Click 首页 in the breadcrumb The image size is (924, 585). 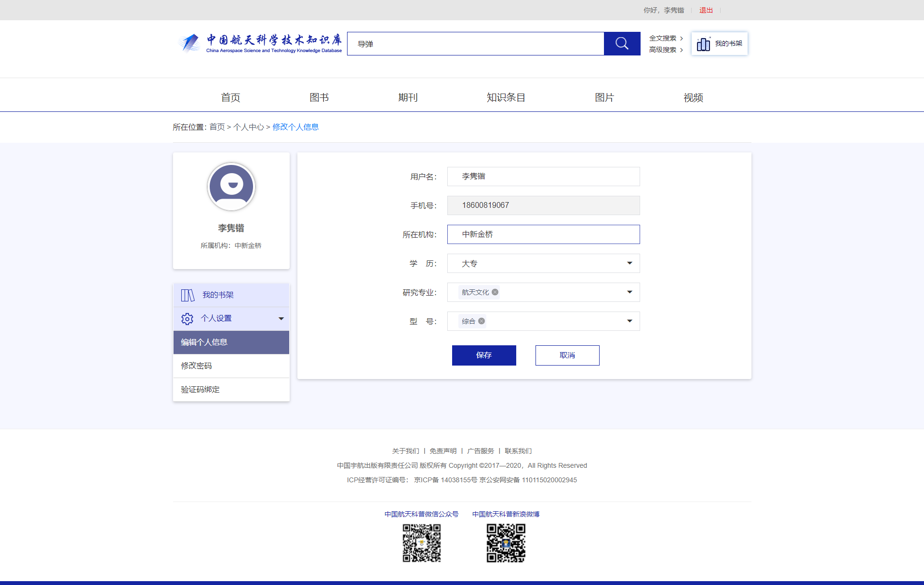pyautogui.click(x=217, y=127)
